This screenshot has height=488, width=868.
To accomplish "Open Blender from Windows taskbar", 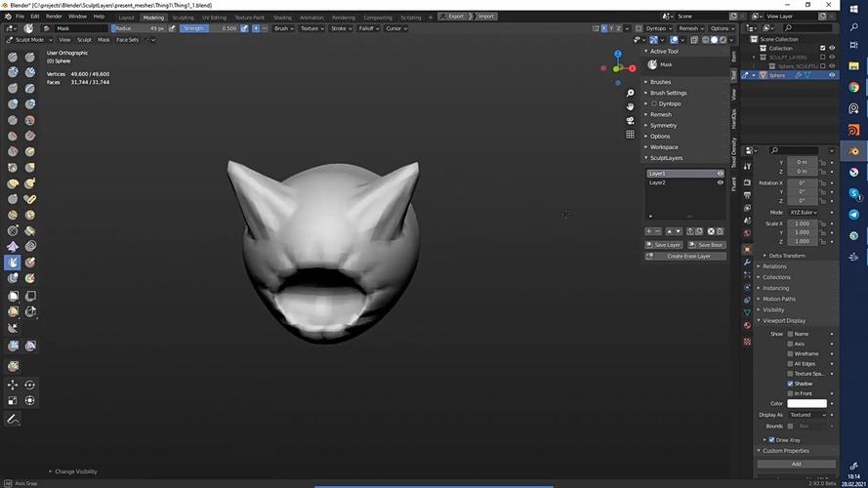I will [853, 151].
